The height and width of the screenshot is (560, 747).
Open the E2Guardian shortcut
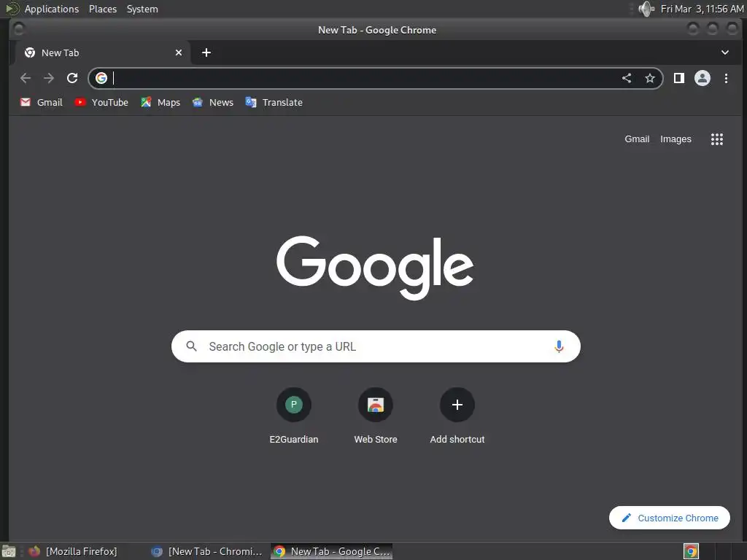click(x=294, y=416)
